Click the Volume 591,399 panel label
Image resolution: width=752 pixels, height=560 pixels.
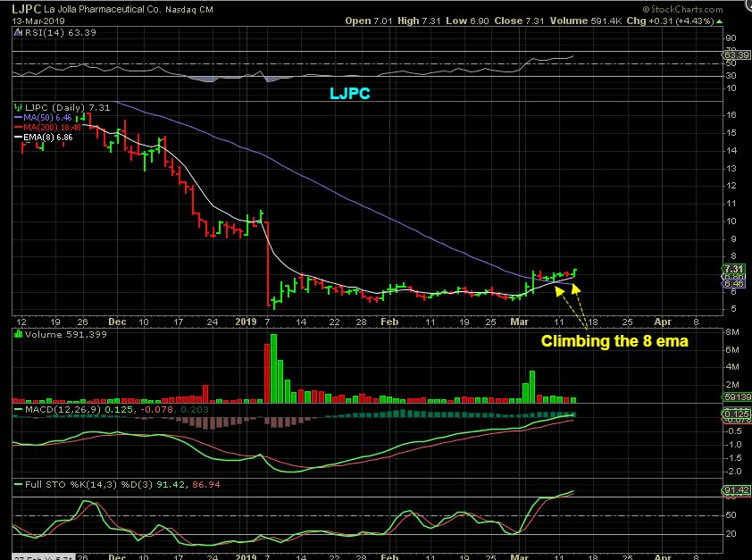pos(66,334)
